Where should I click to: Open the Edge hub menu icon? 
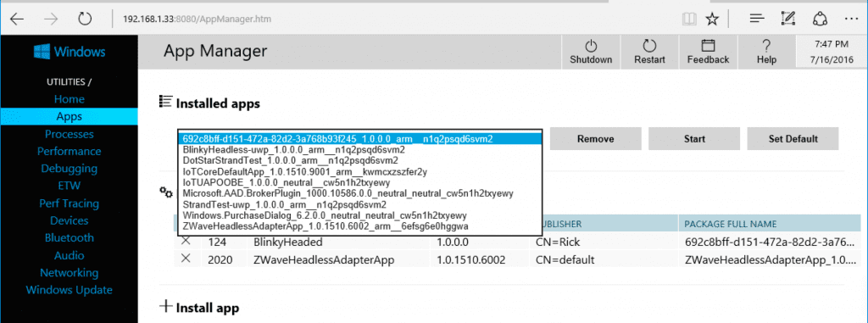point(757,19)
